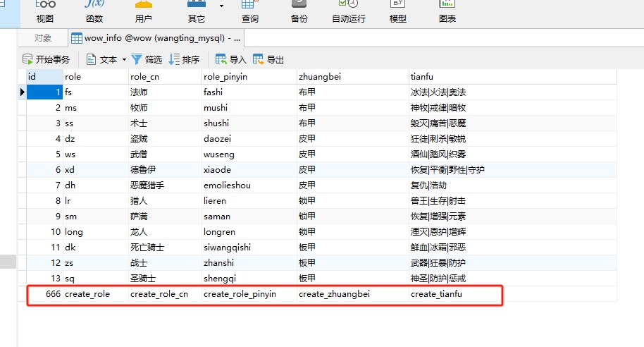
Task: Click the zhuangbei column header
Action: click(x=353, y=77)
